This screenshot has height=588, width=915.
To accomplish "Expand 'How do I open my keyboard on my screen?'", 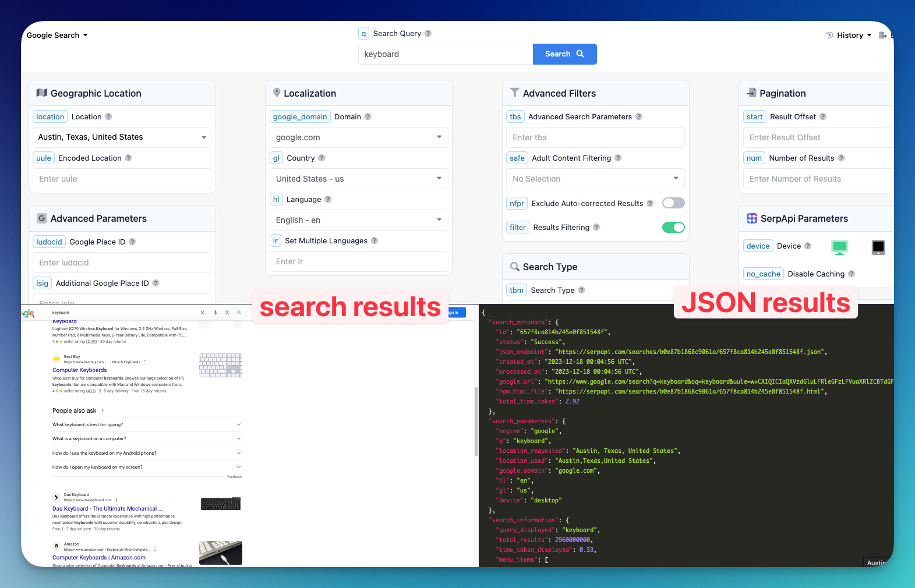I will coord(147,467).
